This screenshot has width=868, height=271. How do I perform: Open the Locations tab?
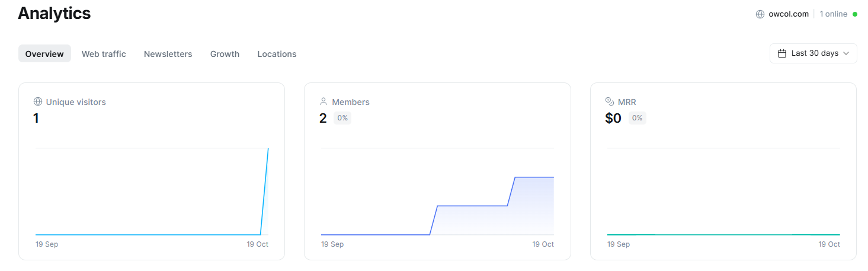[x=277, y=54]
